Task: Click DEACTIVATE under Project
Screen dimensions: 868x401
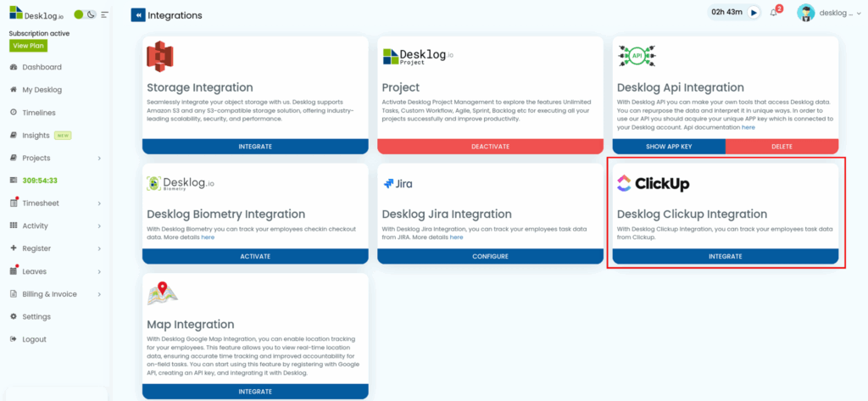Action: click(491, 147)
